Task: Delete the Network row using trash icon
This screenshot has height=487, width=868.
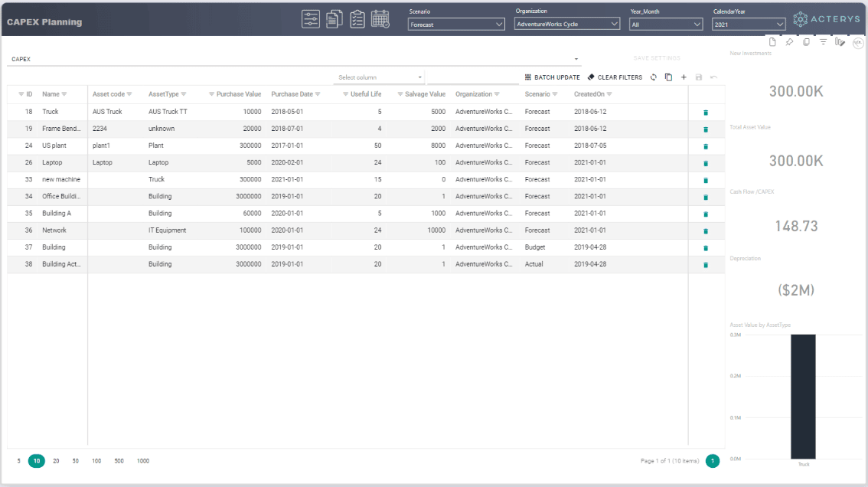Action: 706,231
